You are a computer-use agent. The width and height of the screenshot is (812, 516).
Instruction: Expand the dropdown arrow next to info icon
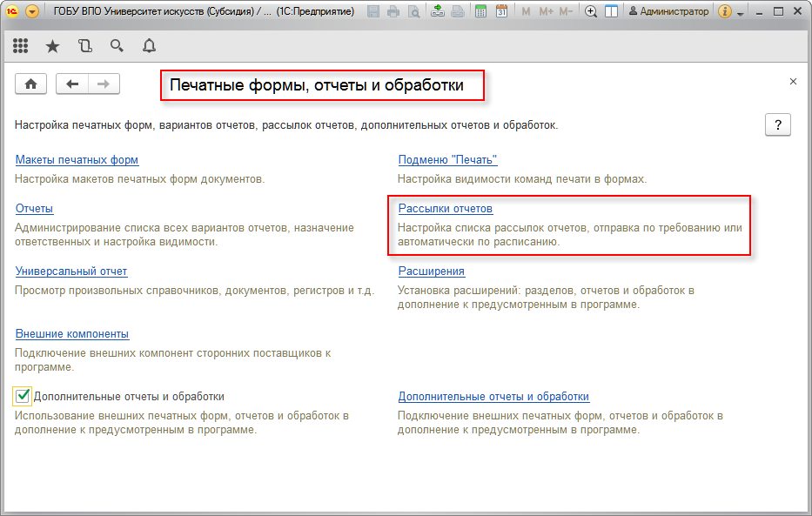pos(741,13)
